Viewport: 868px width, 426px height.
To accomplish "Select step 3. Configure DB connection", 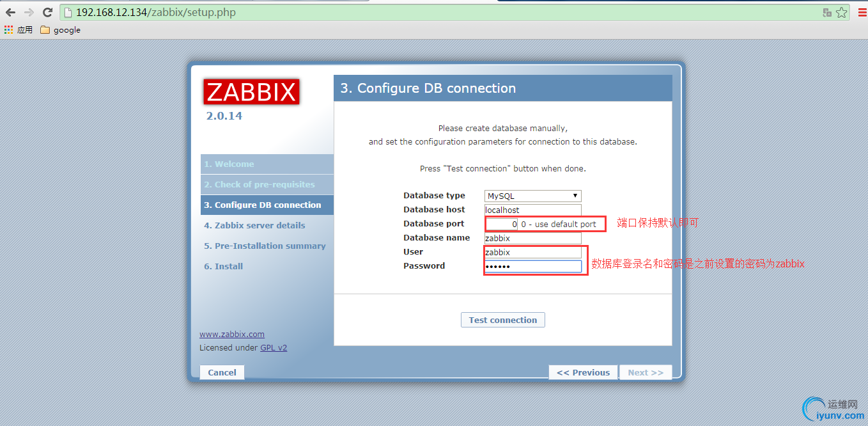I will pos(267,205).
